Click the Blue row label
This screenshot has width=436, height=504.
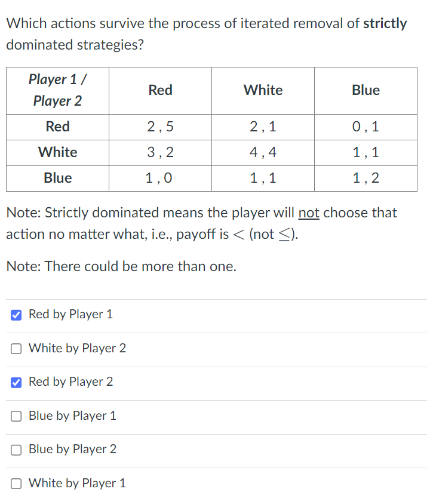tap(57, 178)
